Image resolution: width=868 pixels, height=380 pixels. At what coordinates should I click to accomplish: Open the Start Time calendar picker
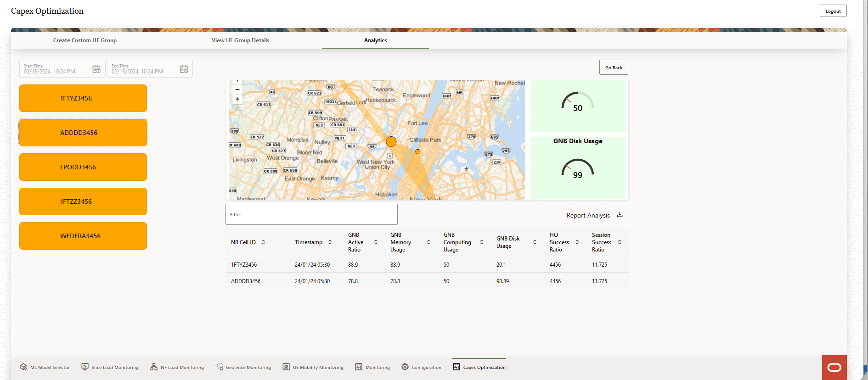[x=96, y=69]
